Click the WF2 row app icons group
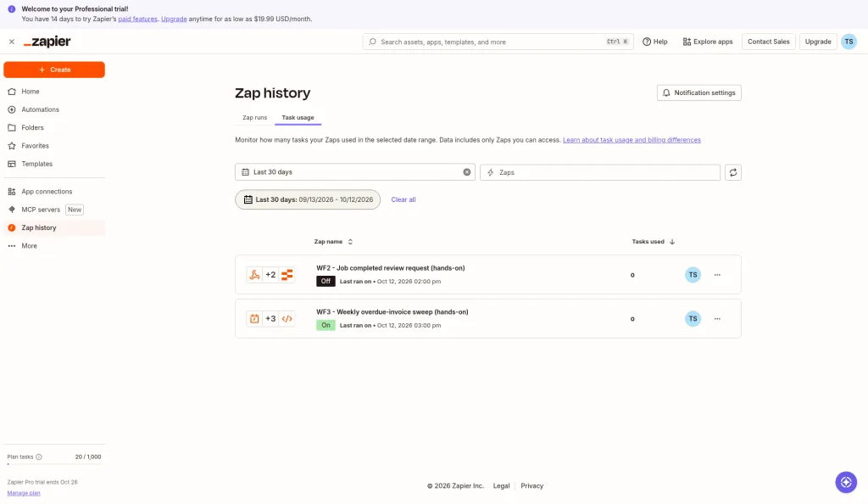 (x=270, y=275)
